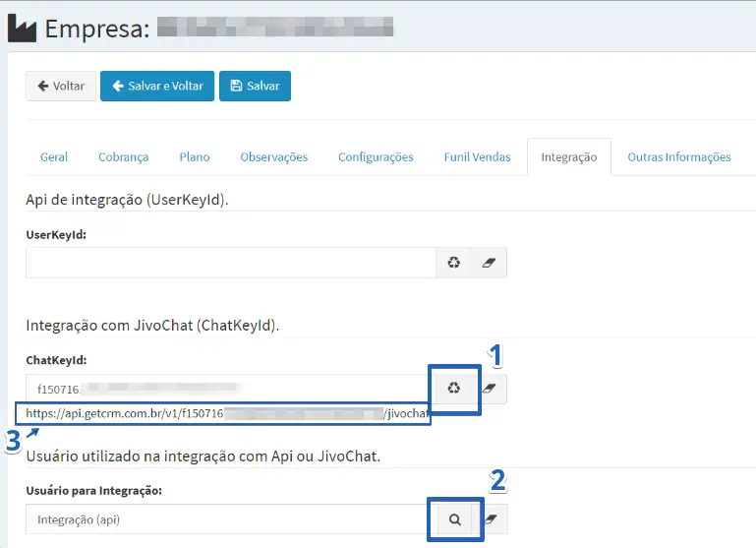The image size is (756, 548).
Task: Generate a new ChatKeyId using the recycle icon
Action: tap(453, 389)
